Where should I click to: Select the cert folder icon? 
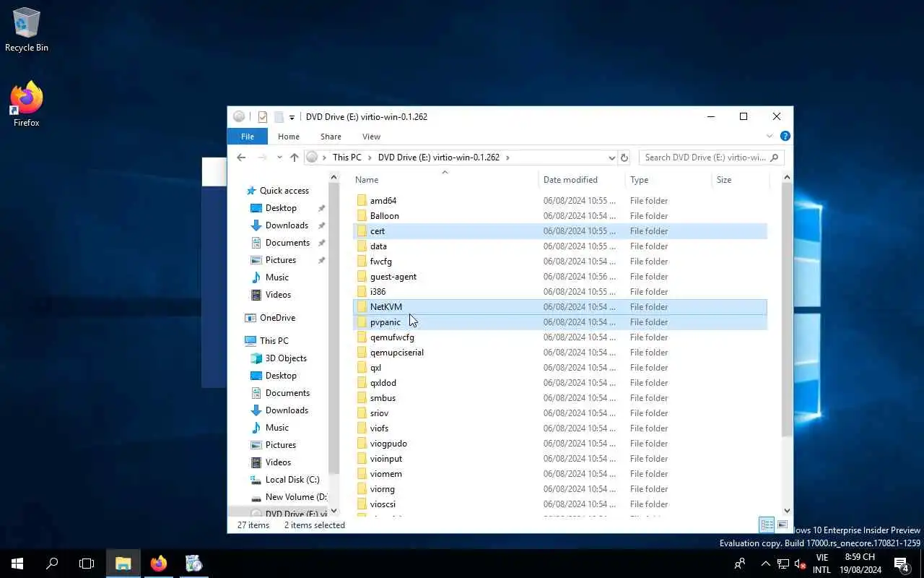pos(362,231)
